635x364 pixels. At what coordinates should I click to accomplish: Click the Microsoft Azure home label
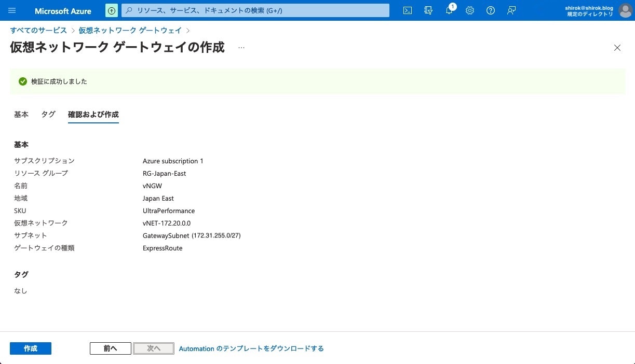[63, 11]
